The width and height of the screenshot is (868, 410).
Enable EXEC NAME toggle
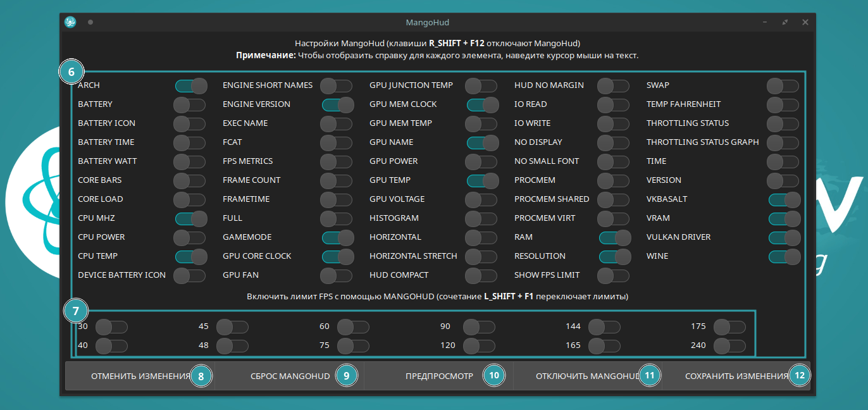337,123
